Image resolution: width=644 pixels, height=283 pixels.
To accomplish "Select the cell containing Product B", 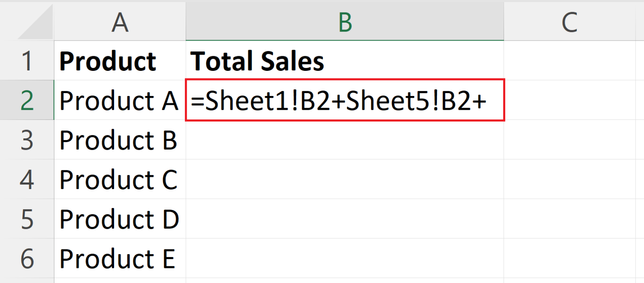I will [120, 140].
